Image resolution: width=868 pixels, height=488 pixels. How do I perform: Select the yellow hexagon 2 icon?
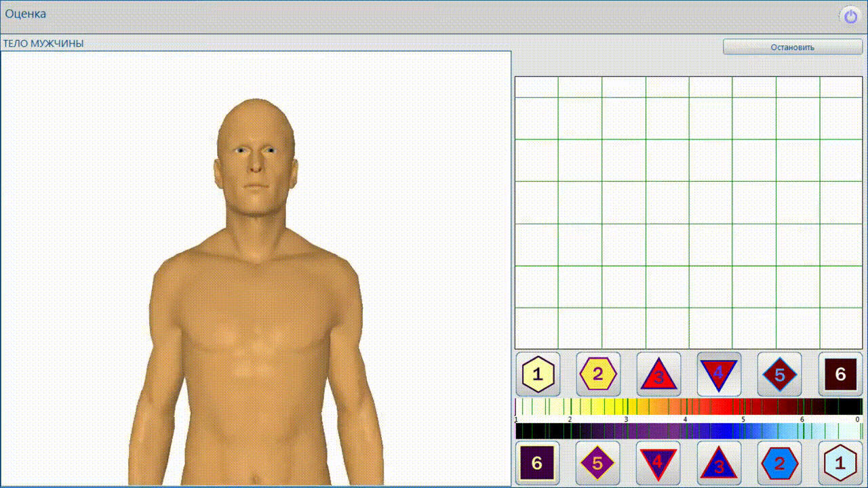598,374
